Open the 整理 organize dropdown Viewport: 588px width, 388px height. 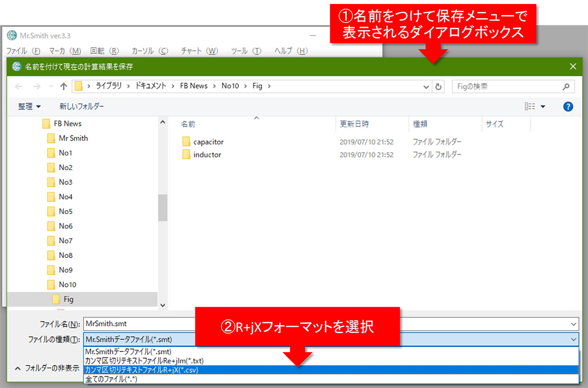tap(29, 106)
